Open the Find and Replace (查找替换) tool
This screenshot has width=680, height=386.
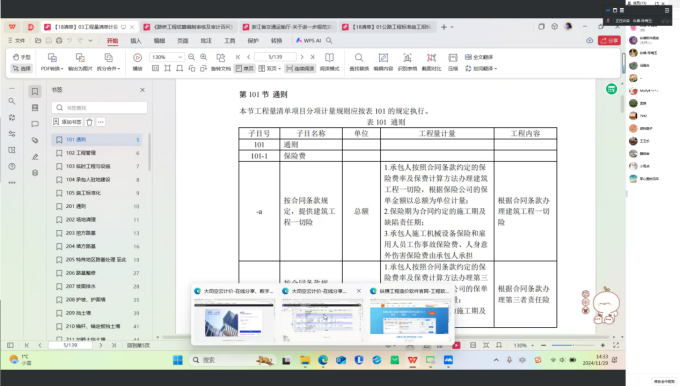click(x=359, y=62)
